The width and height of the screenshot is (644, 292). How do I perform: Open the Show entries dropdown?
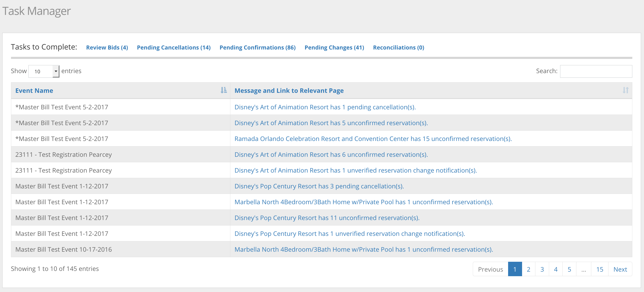tap(44, 72)
